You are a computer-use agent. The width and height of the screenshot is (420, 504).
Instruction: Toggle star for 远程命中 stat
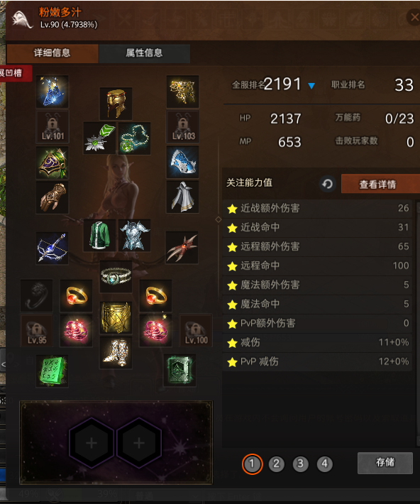232,266
